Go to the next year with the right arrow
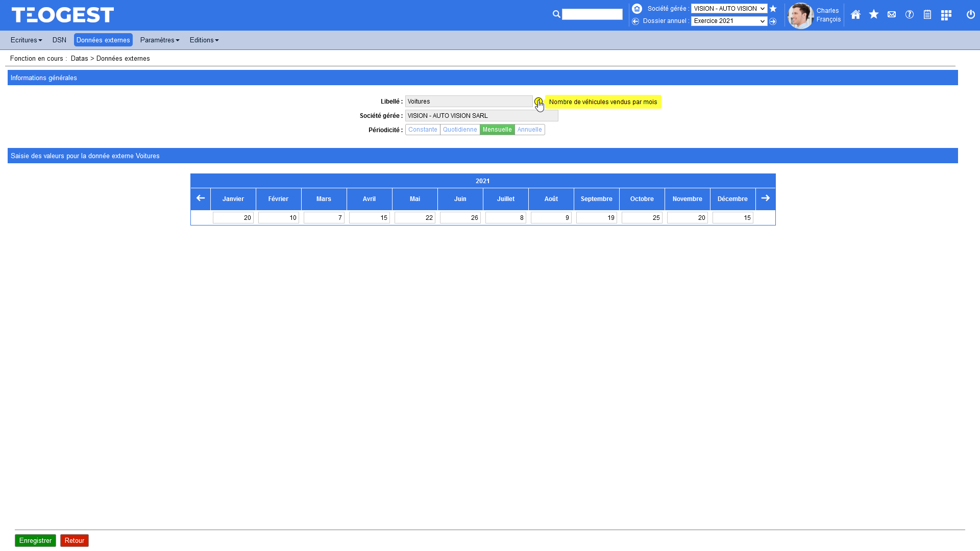 point(765,198)
